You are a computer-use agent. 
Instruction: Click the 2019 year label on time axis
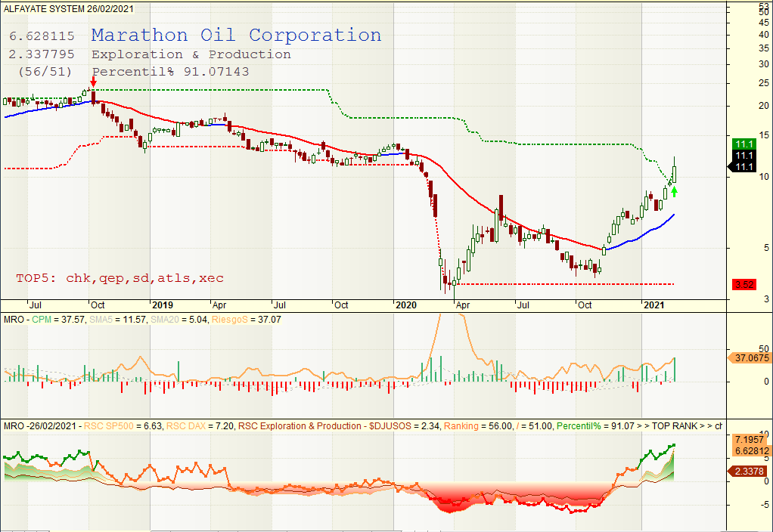point(162,305)
